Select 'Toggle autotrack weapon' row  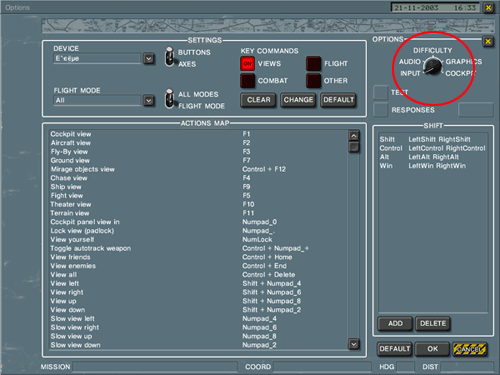(x=198, y=248)
